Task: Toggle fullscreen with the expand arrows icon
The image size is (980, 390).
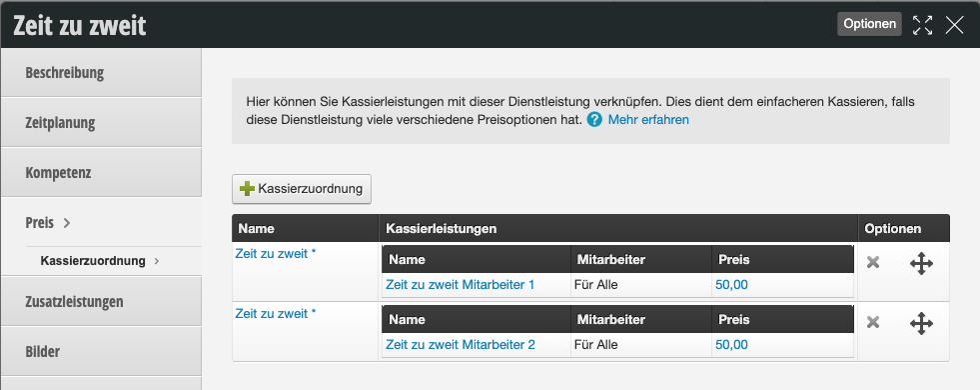Action: (922, 25)
